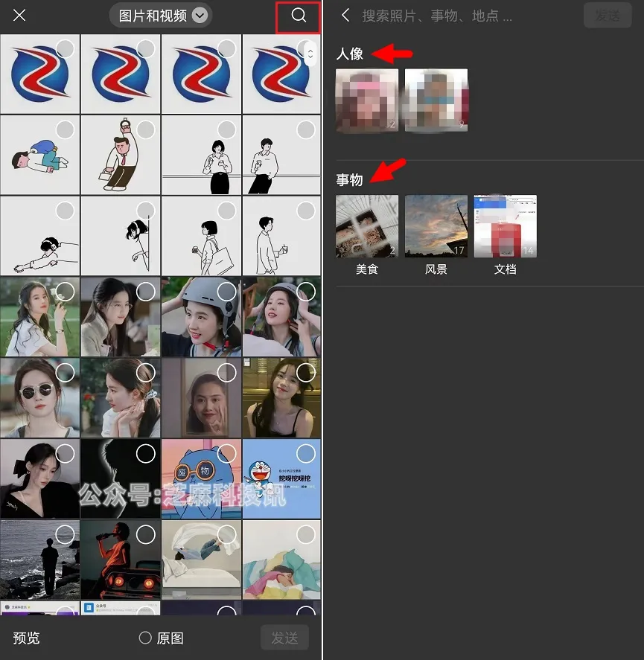The image size is (644, 660).
Task: Tap the 发送 button beside the search field
Action: point(607,16)
